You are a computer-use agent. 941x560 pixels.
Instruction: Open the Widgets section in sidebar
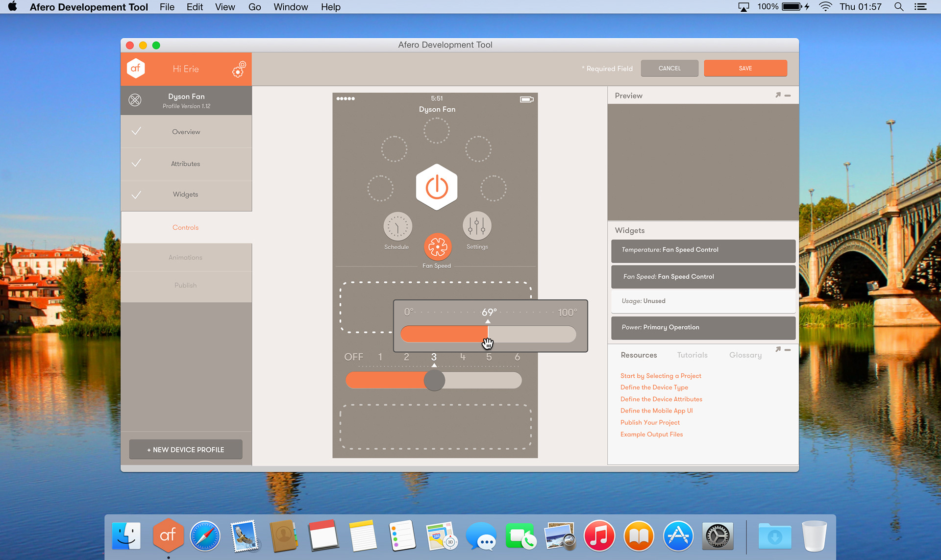[x=186, y=195]
